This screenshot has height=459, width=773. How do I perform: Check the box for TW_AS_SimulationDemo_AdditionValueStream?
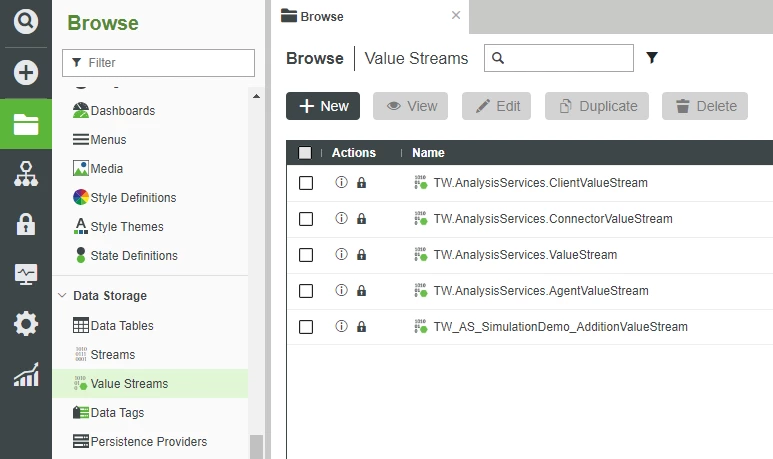[306, 327]
